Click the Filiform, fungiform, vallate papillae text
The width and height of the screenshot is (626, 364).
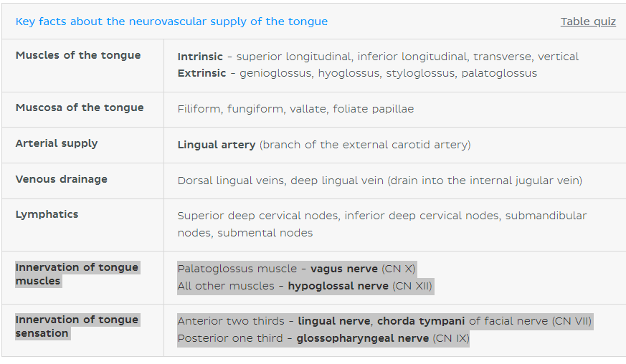[295, 109]
